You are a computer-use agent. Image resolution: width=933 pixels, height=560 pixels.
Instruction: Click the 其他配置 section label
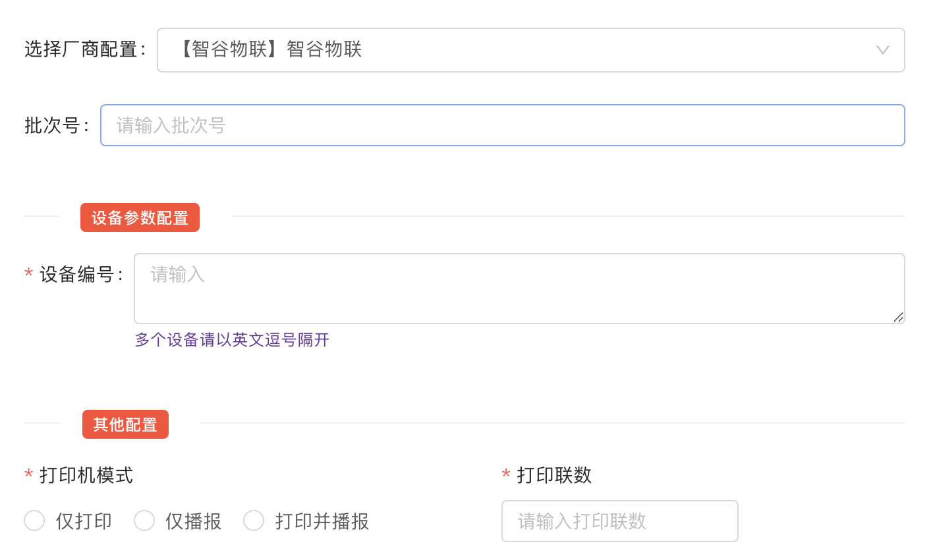[125, 424]
